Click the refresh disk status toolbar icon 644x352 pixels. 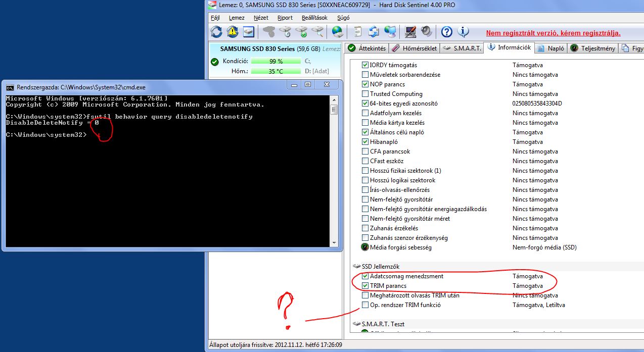pos(216,32)
